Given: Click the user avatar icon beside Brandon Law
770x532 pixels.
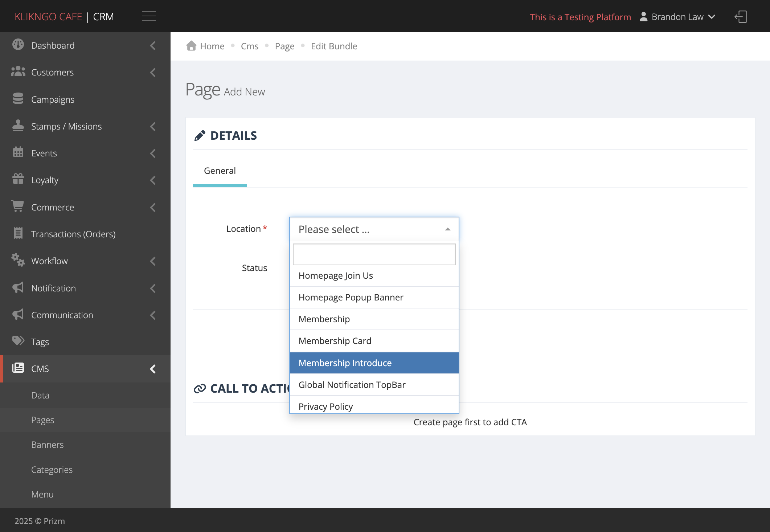Looking at the screenshot, I should coord(643,17).
